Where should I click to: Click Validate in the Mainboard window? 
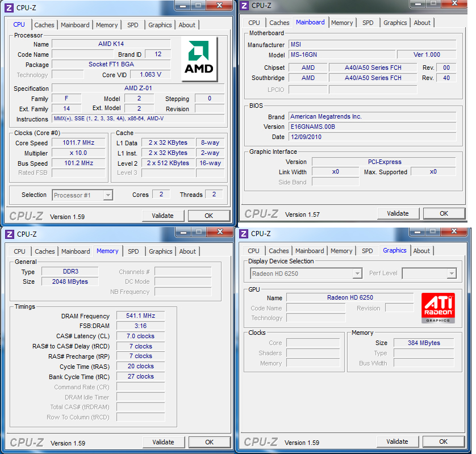click(398, 213)
